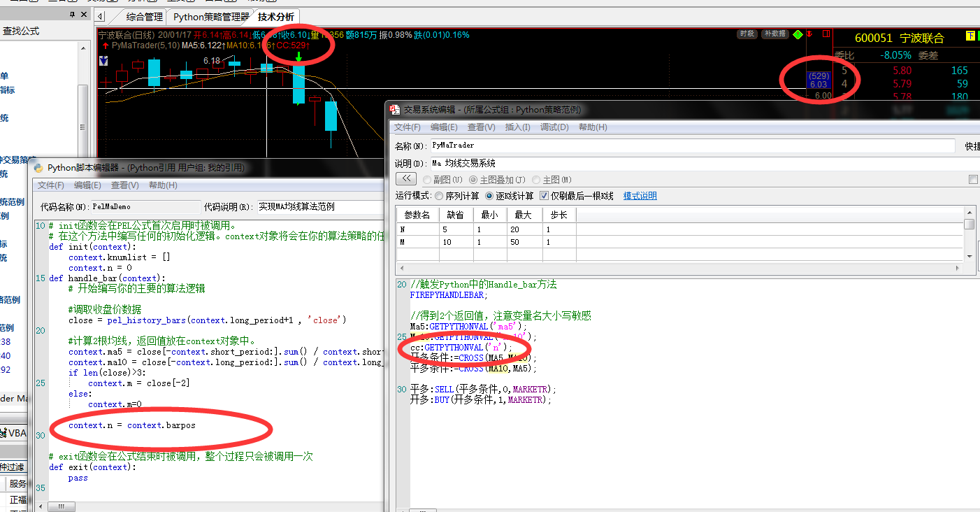Click the red anchor-shaped chart icon
Viewport: 980px width, 512px height.
[x=810, y=34]
